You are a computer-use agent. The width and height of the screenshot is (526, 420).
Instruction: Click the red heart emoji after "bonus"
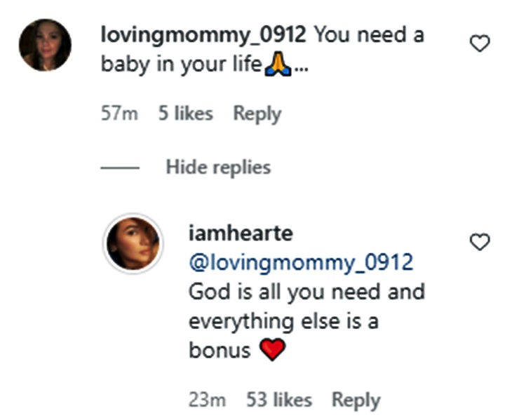[272, 350]
